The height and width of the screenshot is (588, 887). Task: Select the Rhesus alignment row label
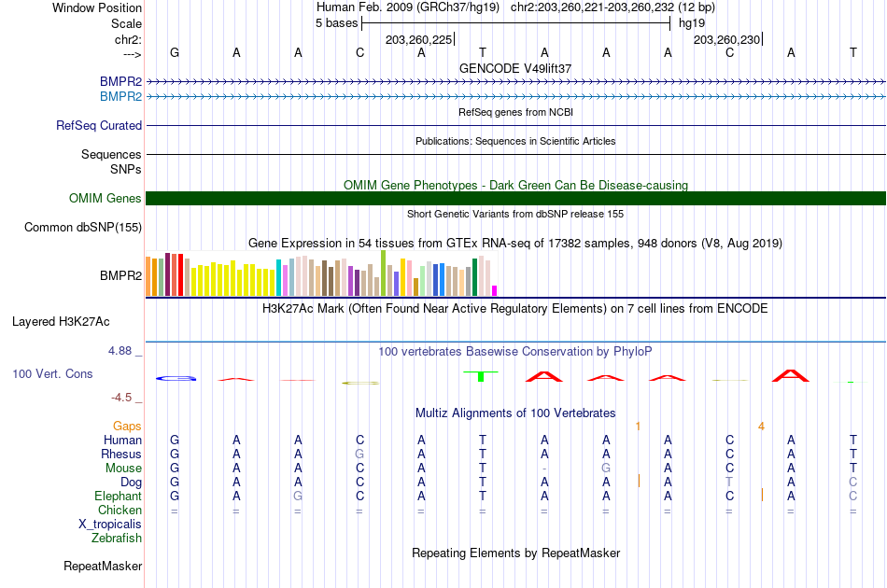coord(121,454)
